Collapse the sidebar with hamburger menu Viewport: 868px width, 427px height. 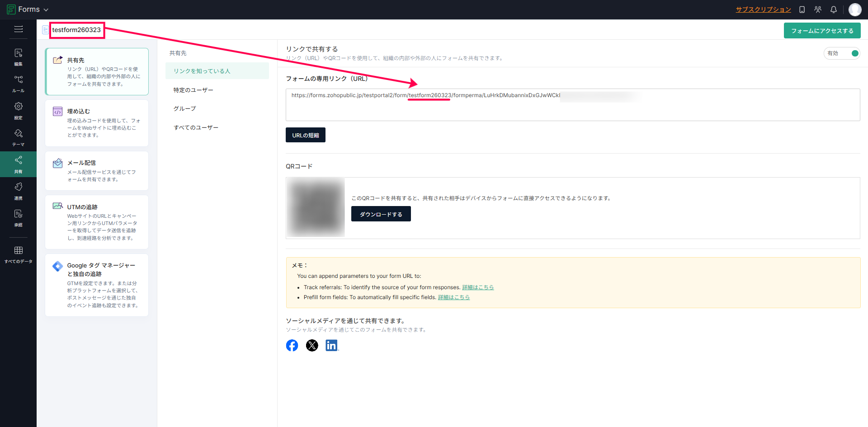click(x=19, y=29)
